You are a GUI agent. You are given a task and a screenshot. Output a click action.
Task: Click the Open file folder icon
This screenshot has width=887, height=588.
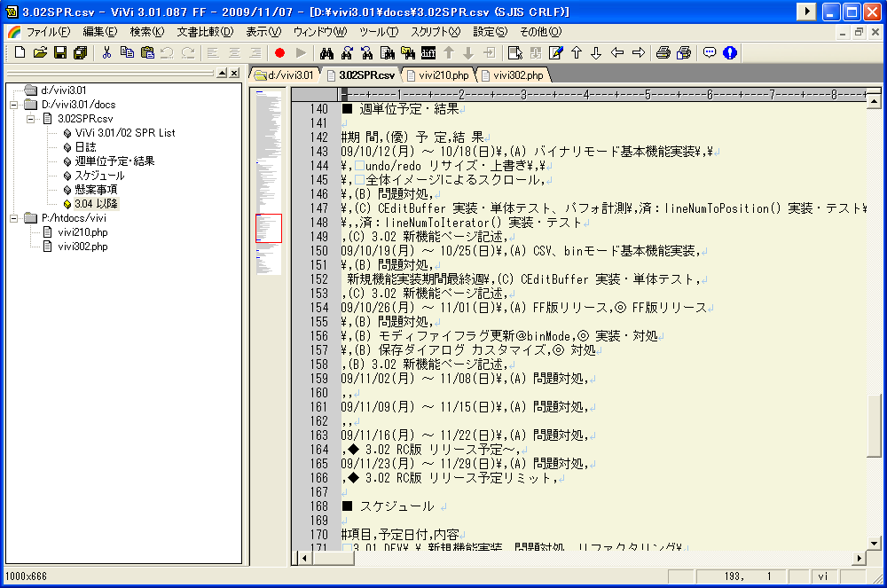[40, 53]
